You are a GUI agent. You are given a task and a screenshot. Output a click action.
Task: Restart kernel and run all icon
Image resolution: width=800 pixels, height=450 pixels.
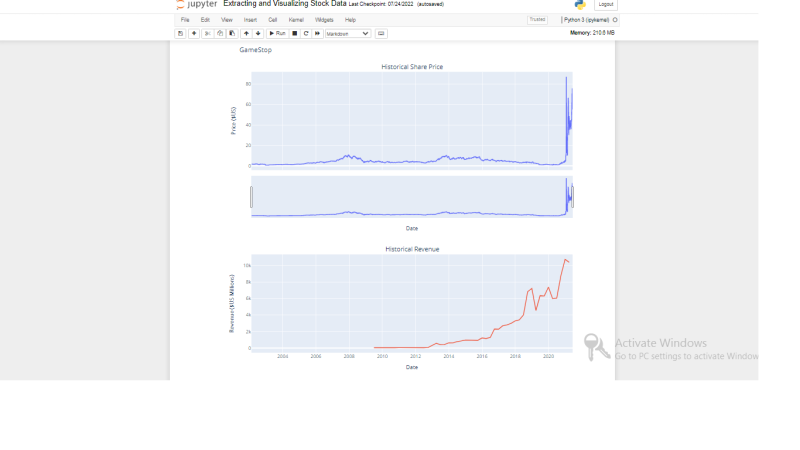(x=317, y=34)
